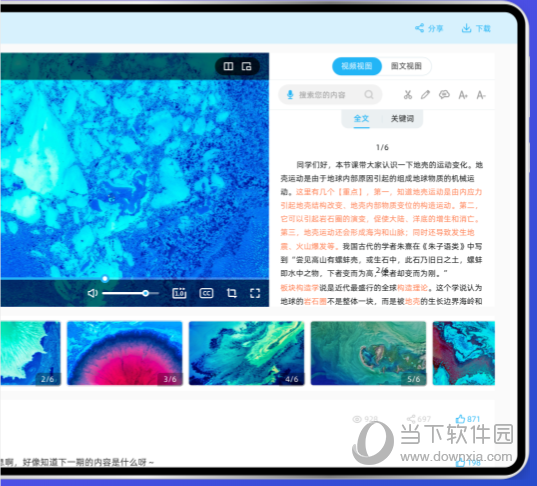Click the share count icon showing 697
Viewport: 537px width, 486px height.
[411, 419]
